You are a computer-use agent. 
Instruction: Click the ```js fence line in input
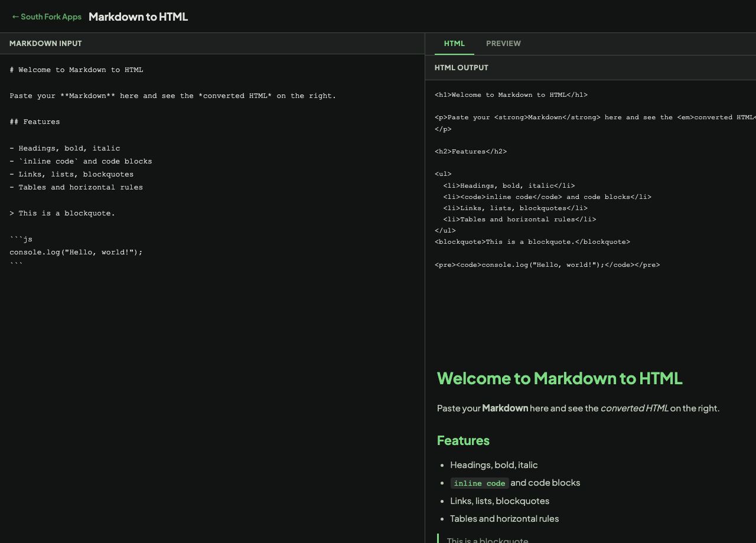(x=21, y=239)
